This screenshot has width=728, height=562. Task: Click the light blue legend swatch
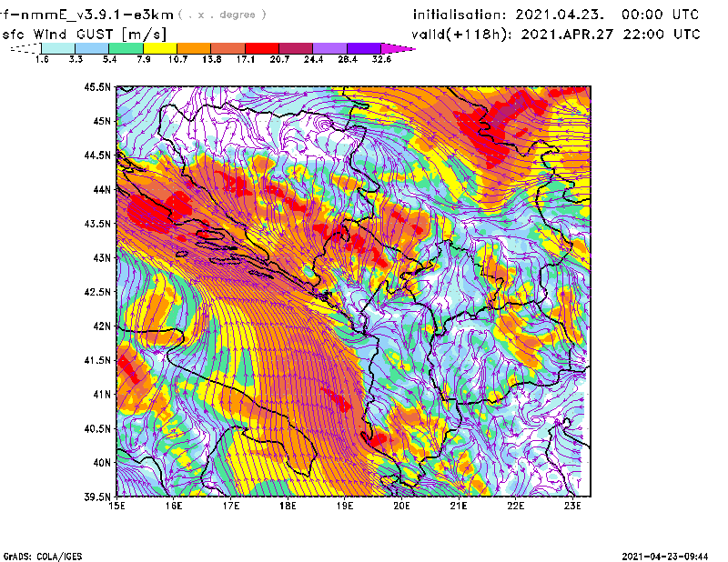(92, 48)
